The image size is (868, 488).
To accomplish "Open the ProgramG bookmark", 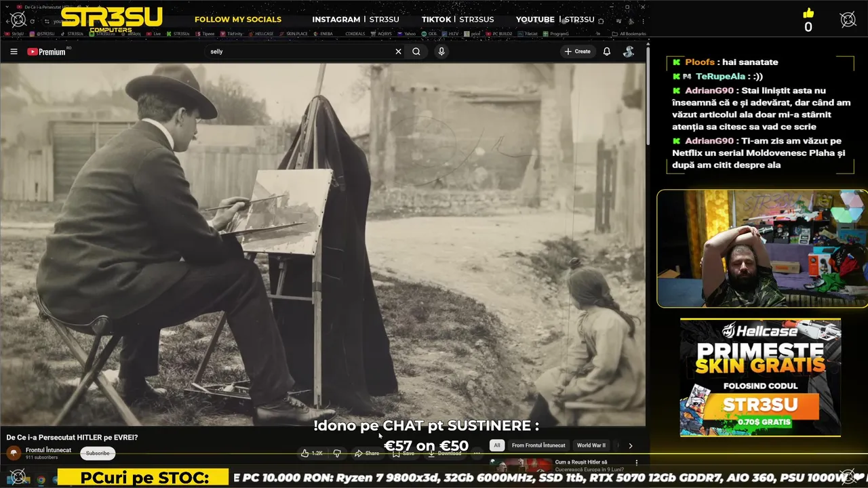I will (556, 33).
